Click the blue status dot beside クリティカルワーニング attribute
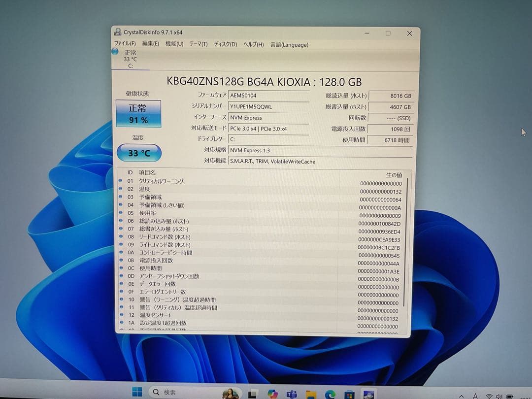The image size is (532, 399). click(x=121, y=181)
